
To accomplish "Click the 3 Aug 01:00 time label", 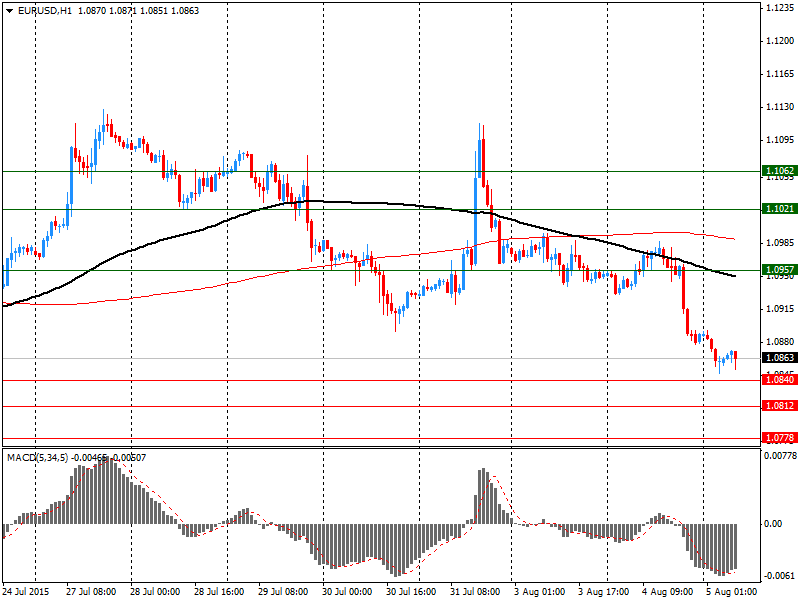I will 539,592.
